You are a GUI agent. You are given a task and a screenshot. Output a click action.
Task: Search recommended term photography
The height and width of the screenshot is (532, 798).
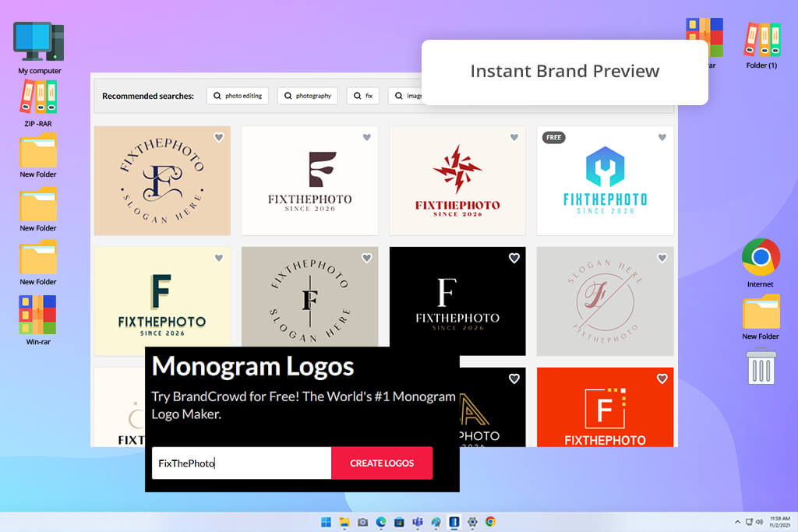pos(307,96)
